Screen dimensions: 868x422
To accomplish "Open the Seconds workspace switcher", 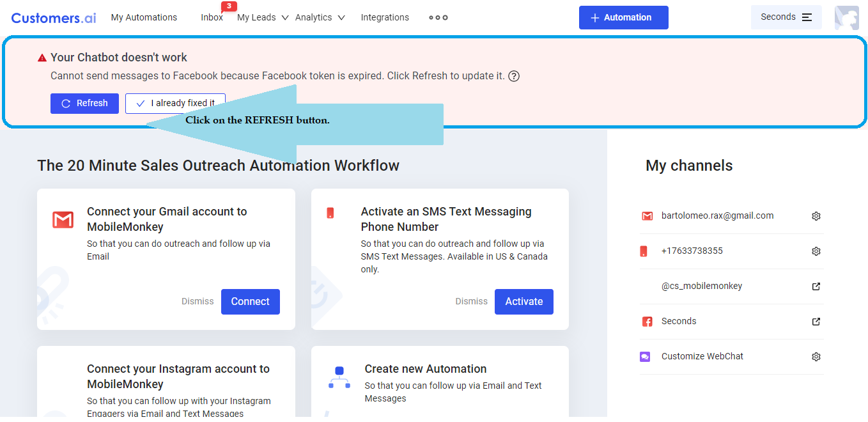I will (x=786, y=17).
